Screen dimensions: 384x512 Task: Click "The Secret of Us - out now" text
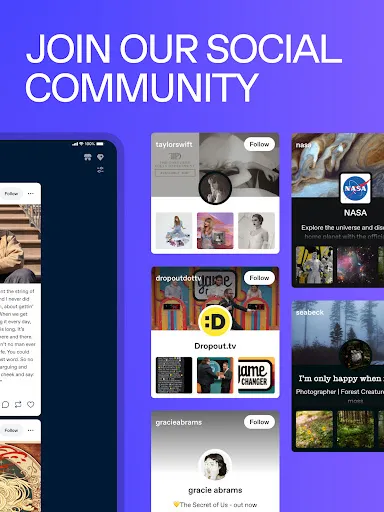[x=215, y=505]
